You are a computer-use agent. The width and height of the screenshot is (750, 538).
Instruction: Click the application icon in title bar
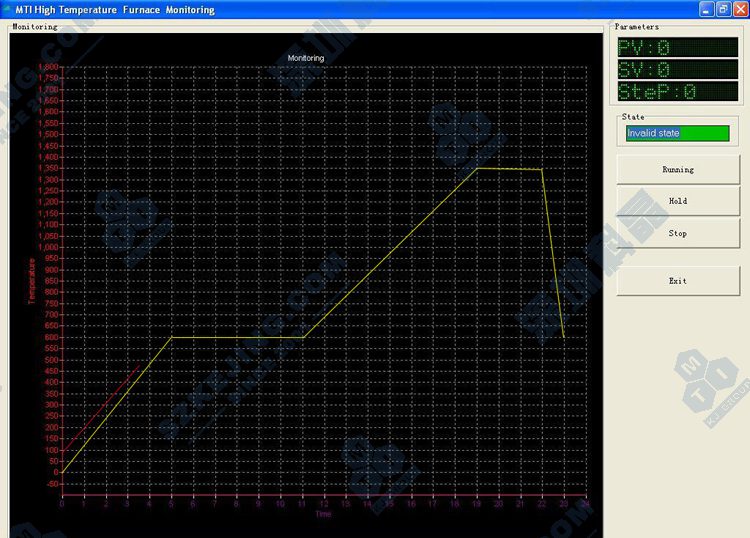(x=8, y=9)
